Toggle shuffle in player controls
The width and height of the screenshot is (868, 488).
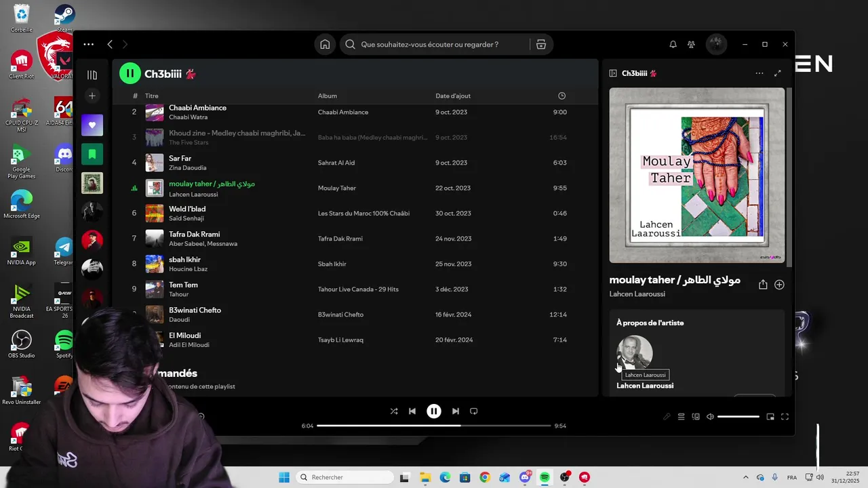[394, 411]
